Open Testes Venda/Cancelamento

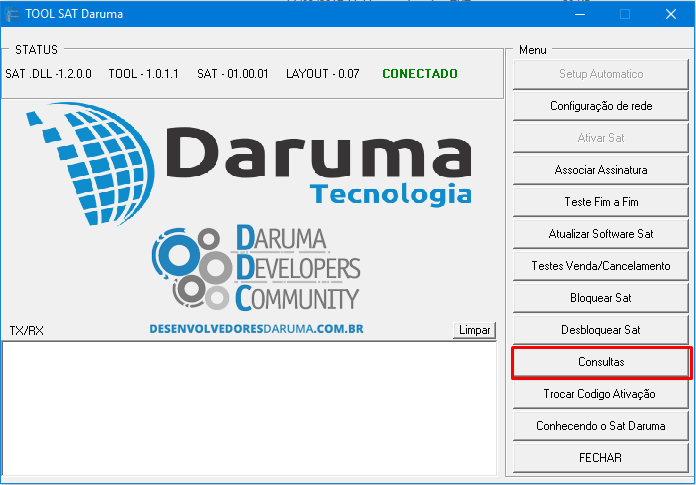601,266
